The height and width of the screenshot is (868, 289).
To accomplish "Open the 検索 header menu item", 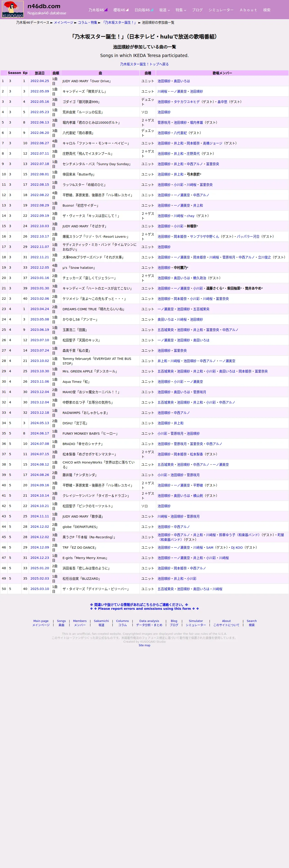I will pyautogui.click(x=267, y=10).
